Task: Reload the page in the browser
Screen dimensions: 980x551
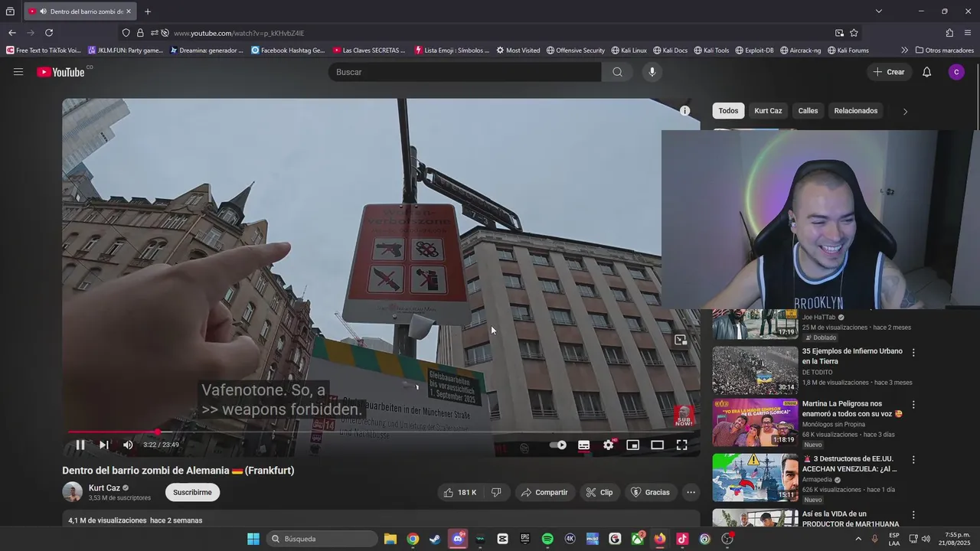Action: tap(49, 33)
